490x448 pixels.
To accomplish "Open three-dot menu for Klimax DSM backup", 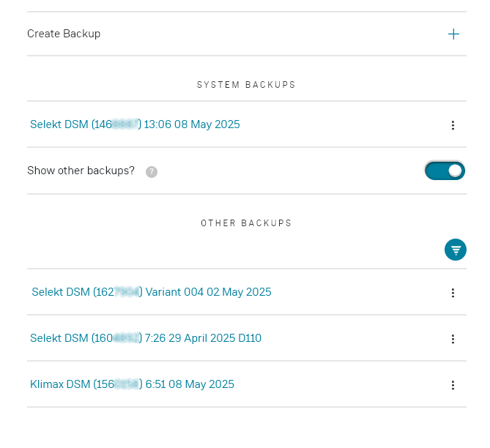I will [x=453, y=385].
